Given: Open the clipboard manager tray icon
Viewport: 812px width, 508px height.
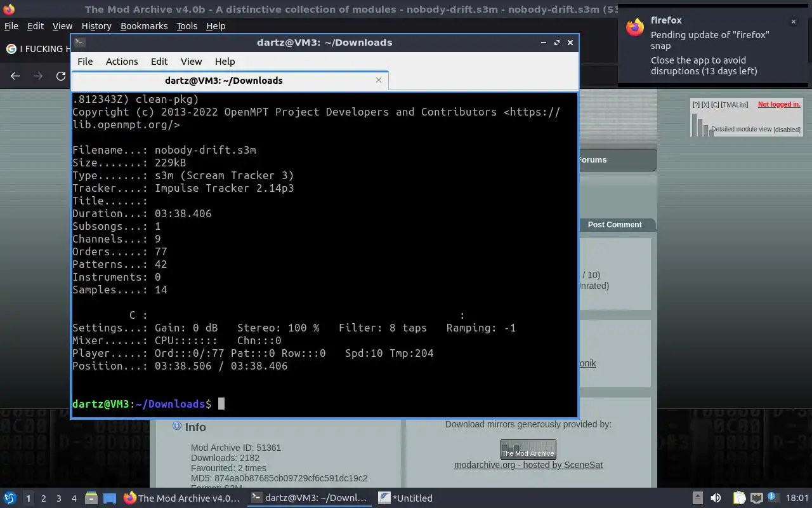Looking at the screenshot, I should (x=740, y=498).
